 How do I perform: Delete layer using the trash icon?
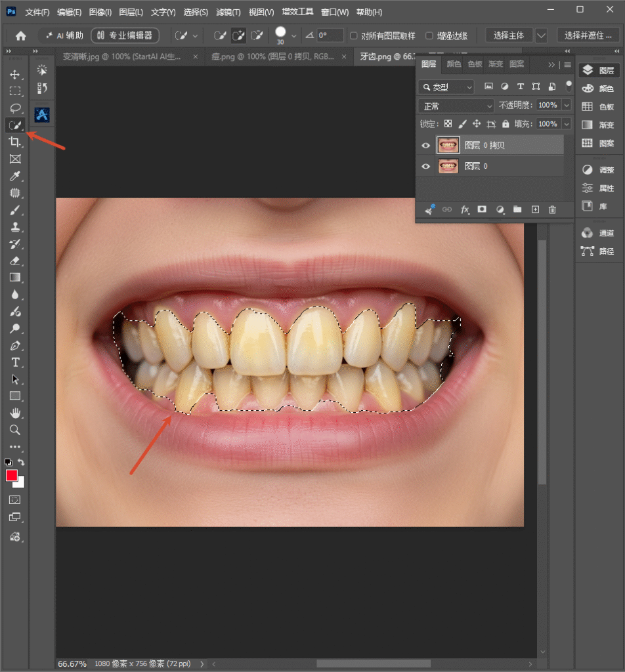[552, 209]
